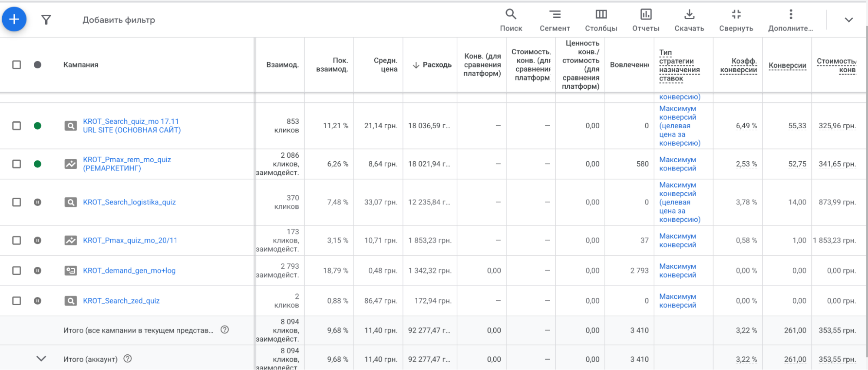Viewport: 868px width, 370px height.
Task: Open the Поиск search tool
Action: (511, 20)
